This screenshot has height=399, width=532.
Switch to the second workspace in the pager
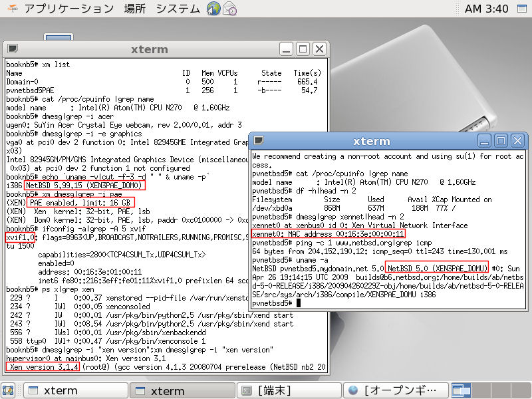pos(481,390)
